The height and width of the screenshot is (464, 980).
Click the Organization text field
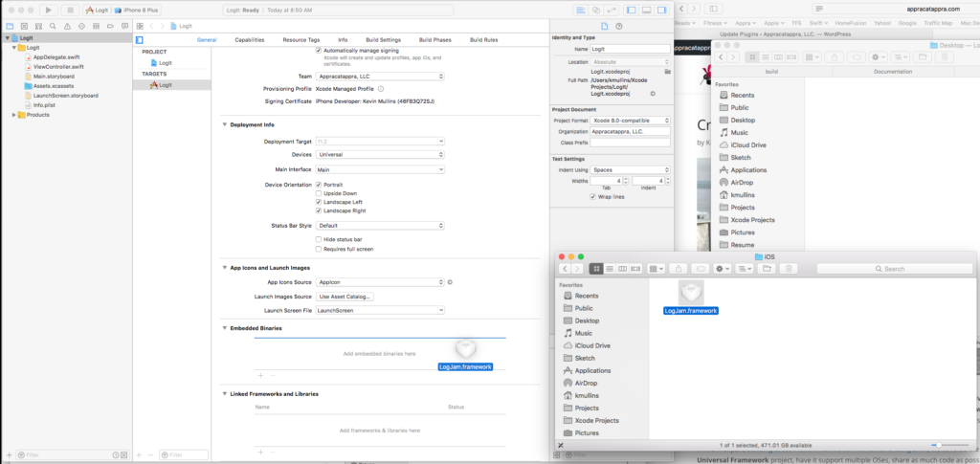coord(630,132)
